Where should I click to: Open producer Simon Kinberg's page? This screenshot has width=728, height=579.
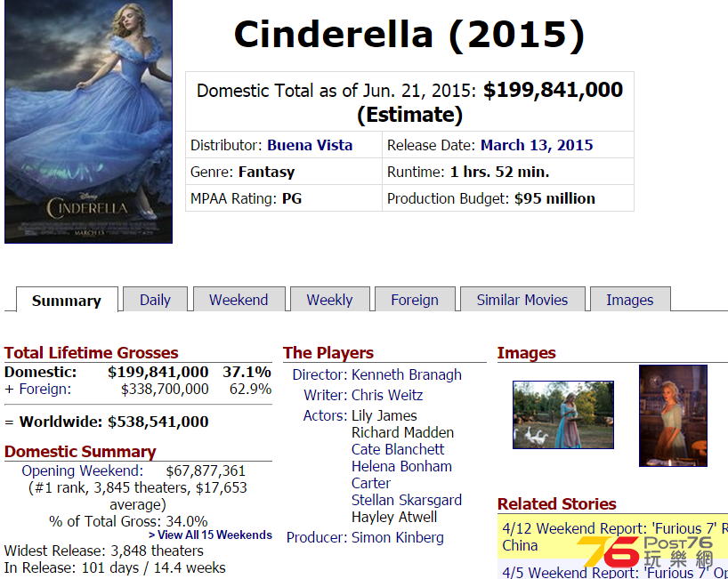pos(398,537)
